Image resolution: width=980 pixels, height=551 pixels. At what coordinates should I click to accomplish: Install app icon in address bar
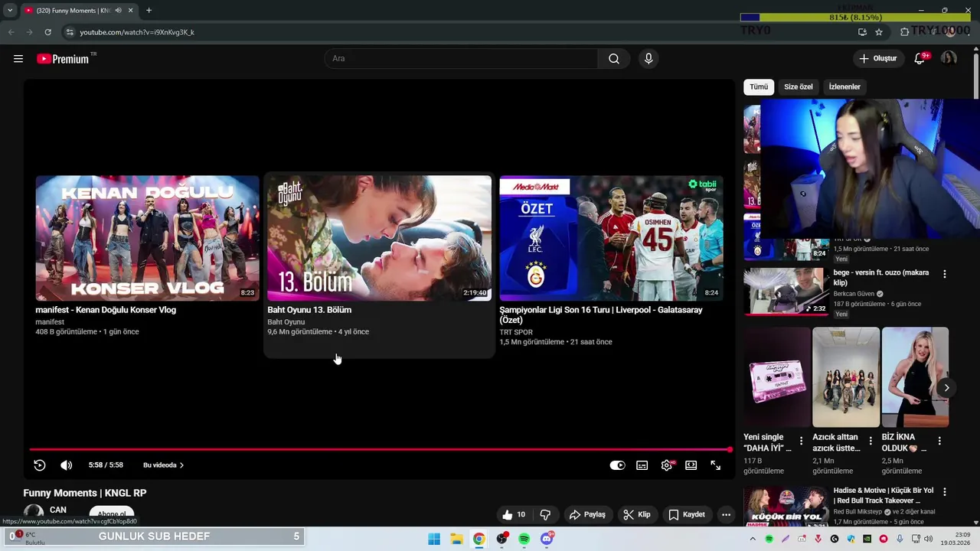pos(862,32)
